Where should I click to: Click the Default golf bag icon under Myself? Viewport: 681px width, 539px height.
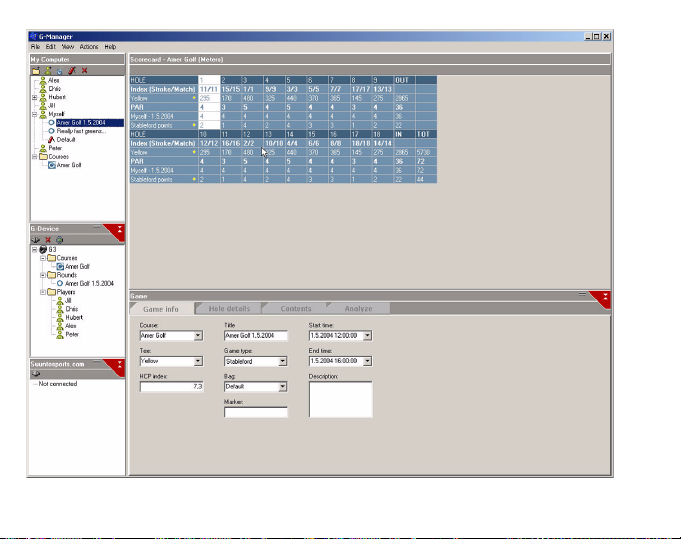coord(51,139)
